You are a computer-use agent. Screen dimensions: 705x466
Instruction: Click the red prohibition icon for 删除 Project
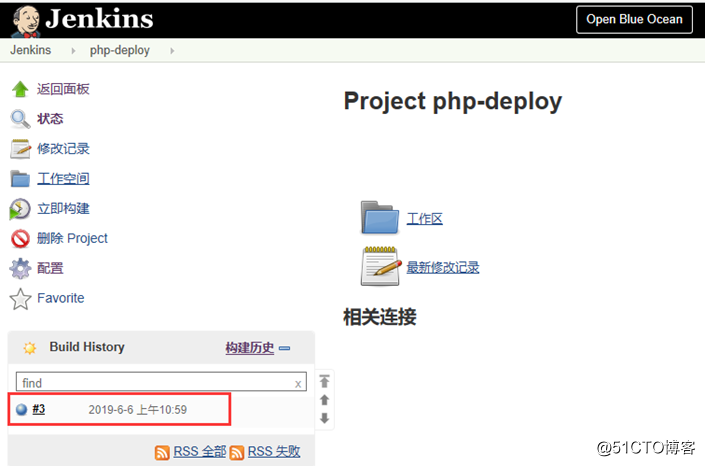tap(20, 238)
